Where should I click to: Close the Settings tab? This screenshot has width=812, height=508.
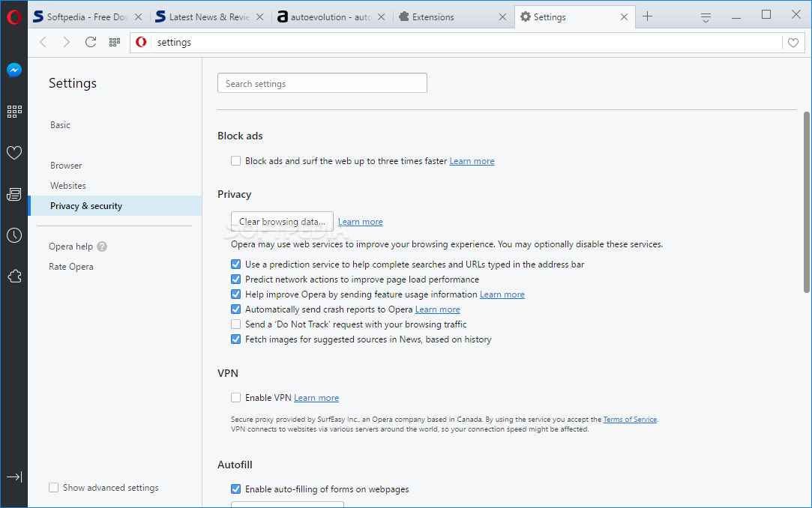pos(624,17)
